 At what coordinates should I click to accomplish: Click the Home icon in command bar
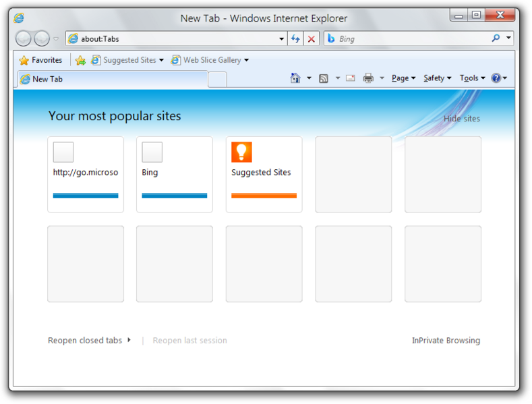tap(295, 78)
